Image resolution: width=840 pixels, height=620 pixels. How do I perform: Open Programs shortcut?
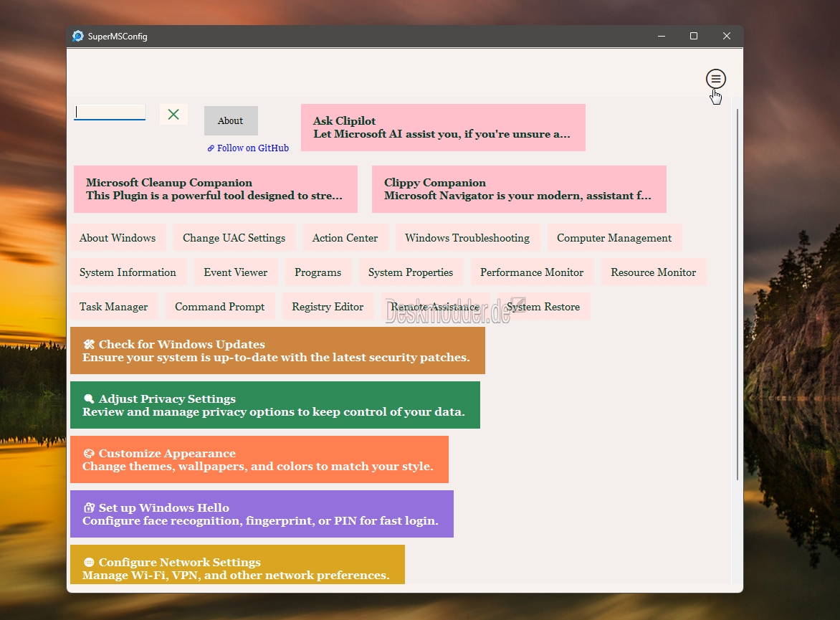318,272
